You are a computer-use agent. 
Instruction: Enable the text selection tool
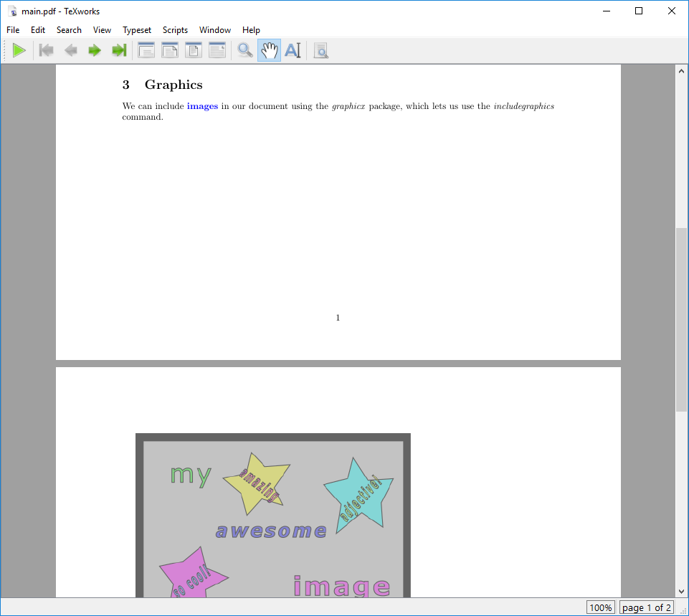pyautogui.click(x=293, y=50)
